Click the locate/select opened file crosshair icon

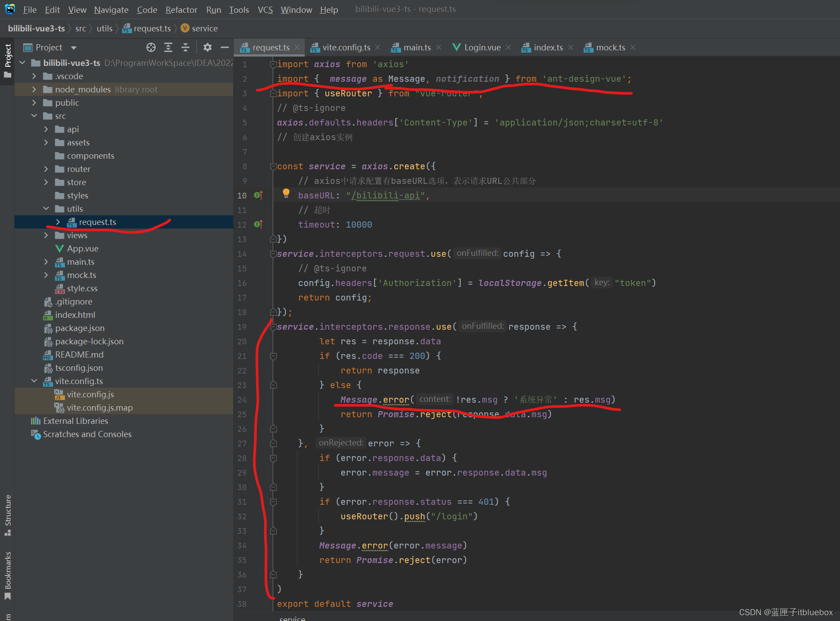click(x=151, y=47)
